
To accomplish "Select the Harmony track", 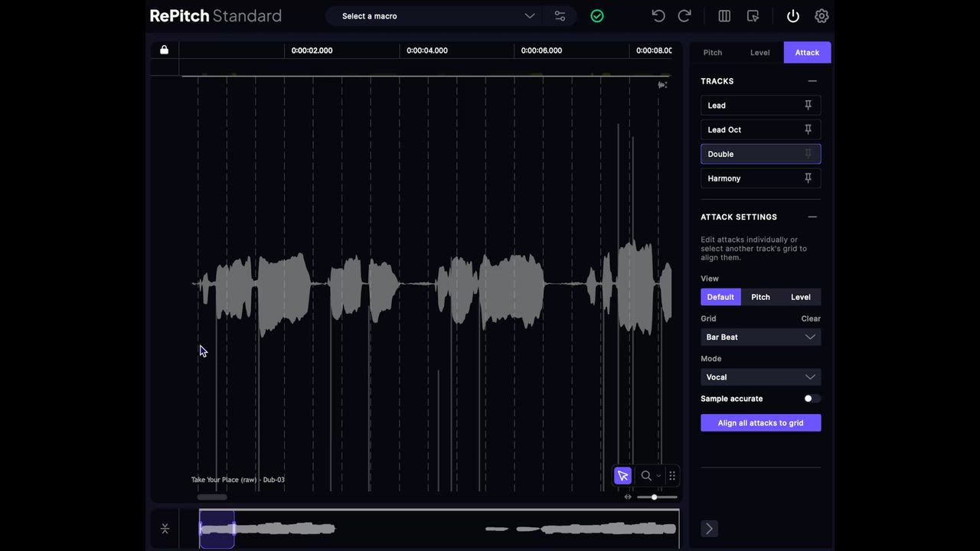I will point(760,178).
